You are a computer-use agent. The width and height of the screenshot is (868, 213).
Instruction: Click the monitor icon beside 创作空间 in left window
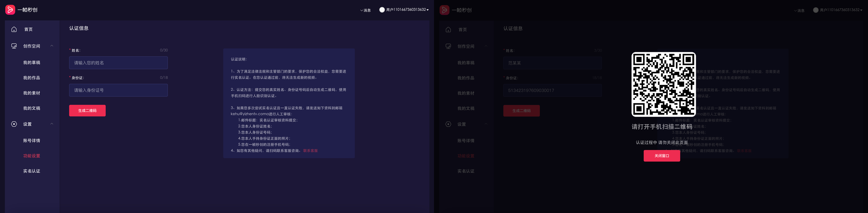click(x=14, y=46)
